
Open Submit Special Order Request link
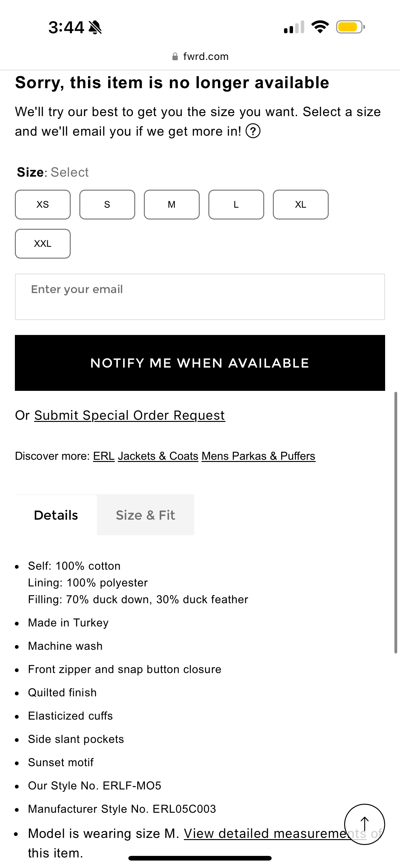click(x=130, y=415)
